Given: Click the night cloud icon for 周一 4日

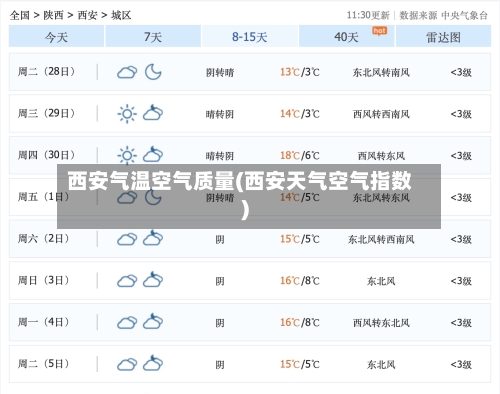Looking at the screenshot, I should click(x=153, y=321).
